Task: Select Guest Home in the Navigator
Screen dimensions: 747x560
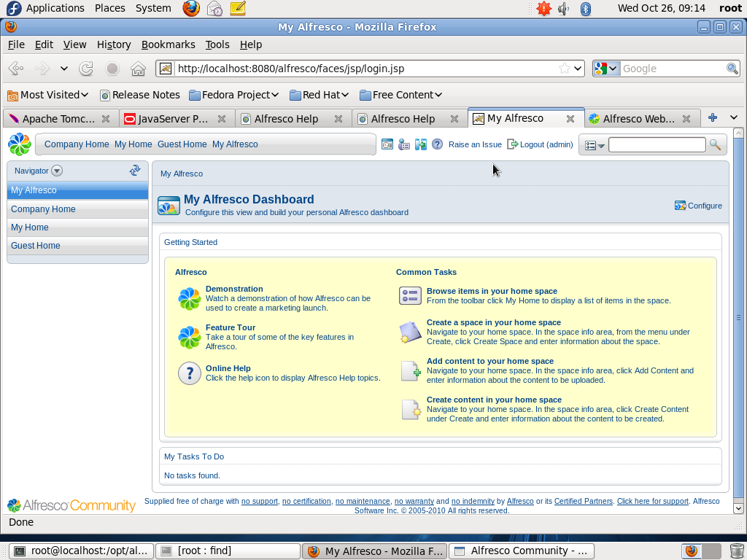Action: (x=77, y=246)
